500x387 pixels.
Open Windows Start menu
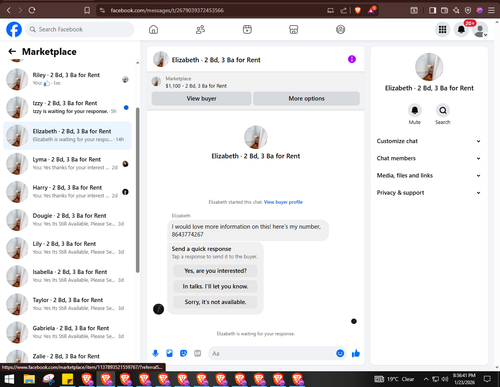click(x=9, y=379)
